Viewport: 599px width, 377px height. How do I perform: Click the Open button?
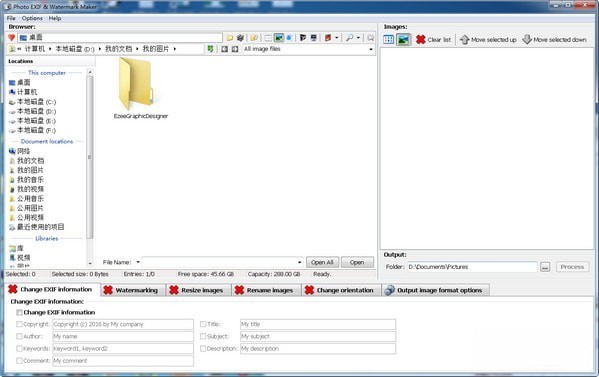tap(357, 262)
